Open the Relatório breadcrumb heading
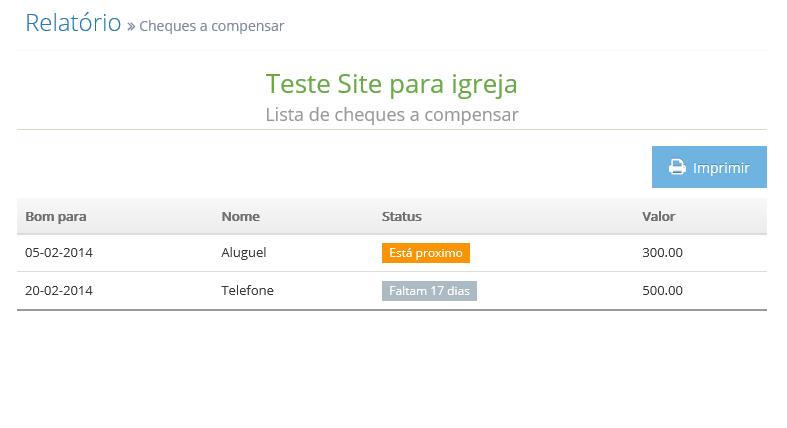Image resolution: width=787 pixels, height=428 pixels. point(73,23)
